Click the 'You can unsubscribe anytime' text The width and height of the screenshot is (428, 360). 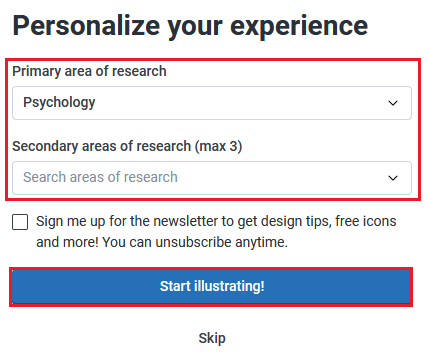pos(195,242)
